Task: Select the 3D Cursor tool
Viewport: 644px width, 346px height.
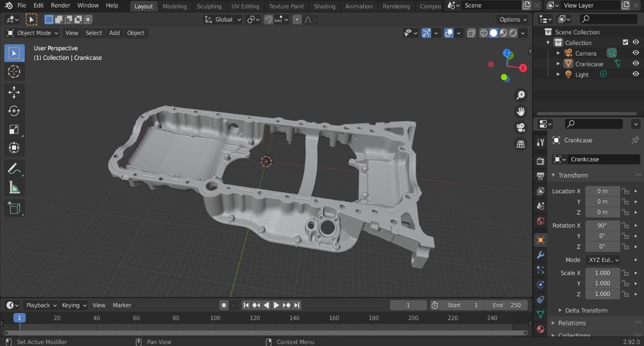Action: (x=14, y=71)
